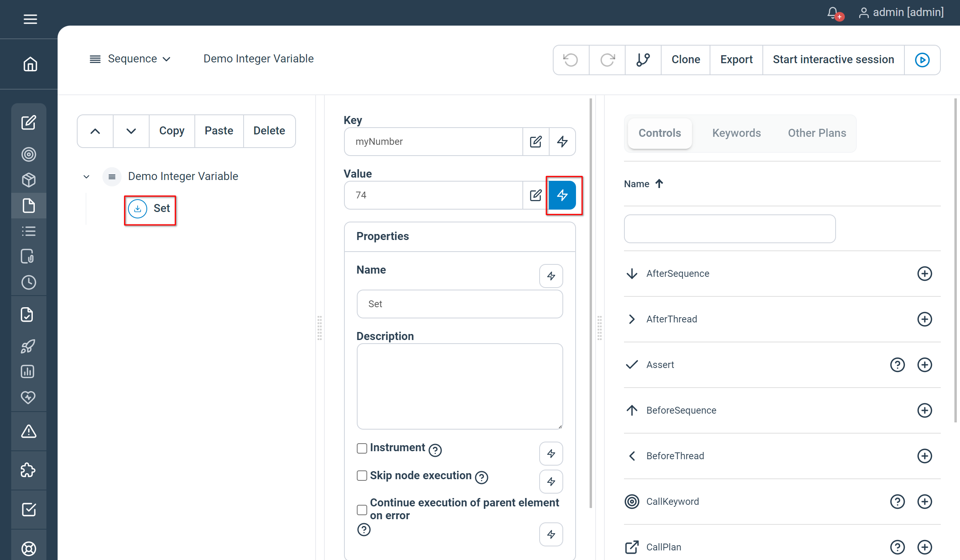This screenshot has width=960, height=560.
Task: Enable Continue execution of parent element on error
Action: (362, 510)
